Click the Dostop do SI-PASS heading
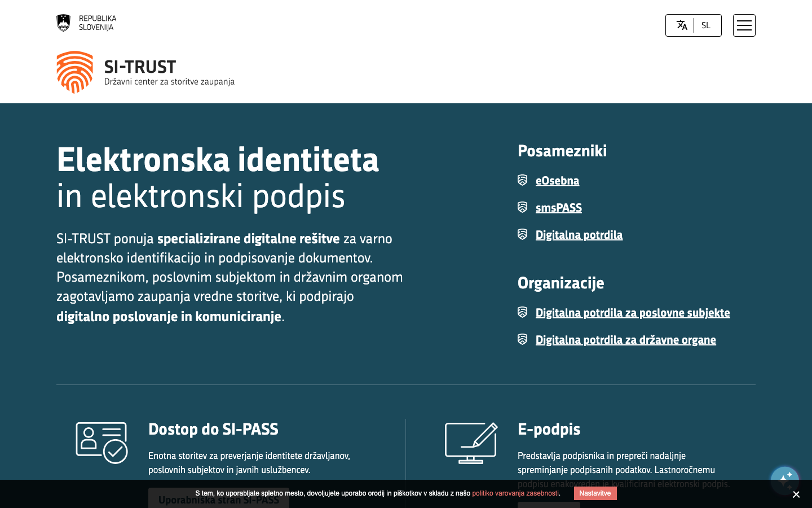This screenshot has width=812, height=508. coord(213,429)
